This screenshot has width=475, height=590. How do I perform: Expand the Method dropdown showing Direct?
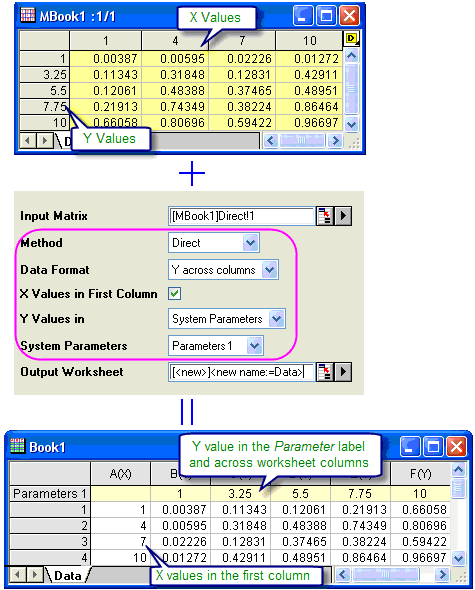(250, 243)
